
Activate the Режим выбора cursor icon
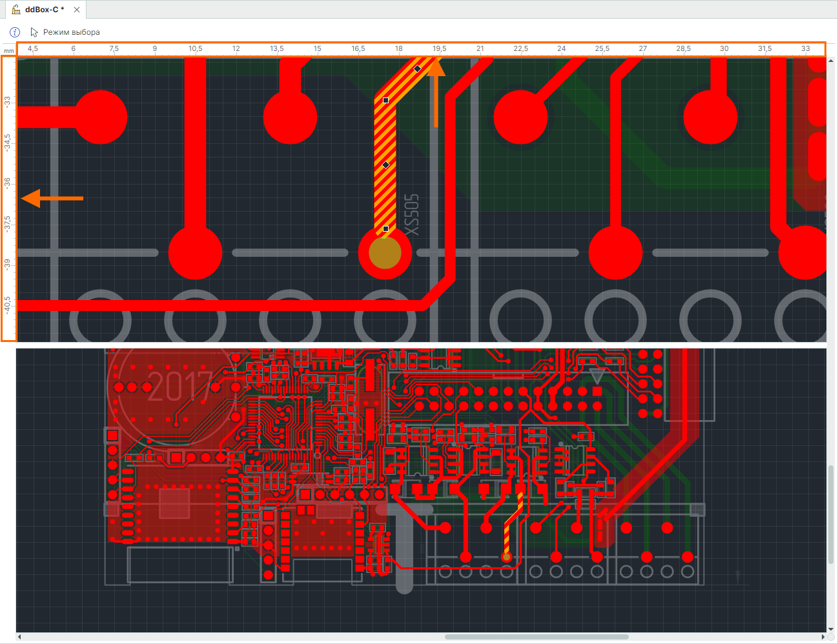tap(34, 32)
